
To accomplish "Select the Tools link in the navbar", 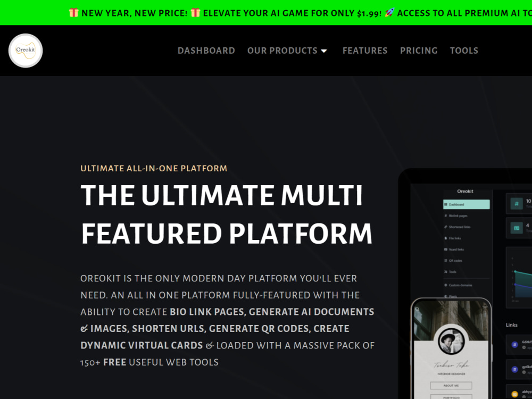I will coord(464,51).
